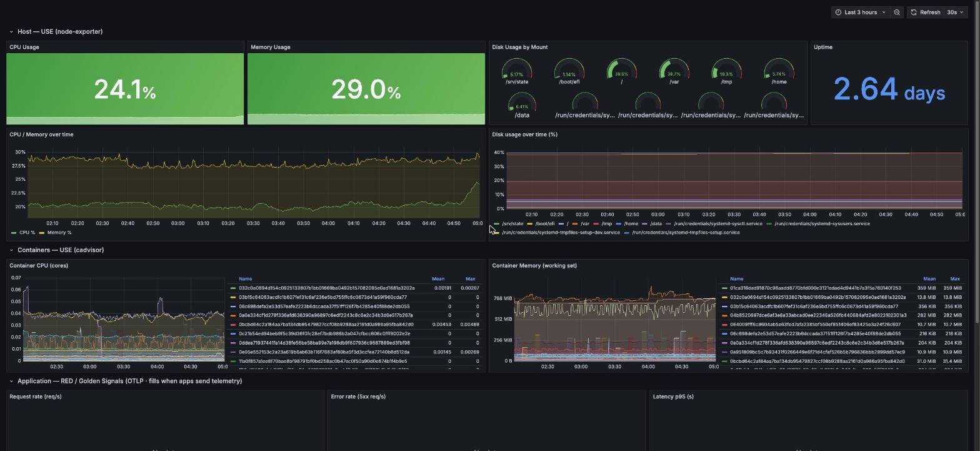Open the Uptime panel title menu
The height and width of the screenshot is (451, 980).
[823, 47]
